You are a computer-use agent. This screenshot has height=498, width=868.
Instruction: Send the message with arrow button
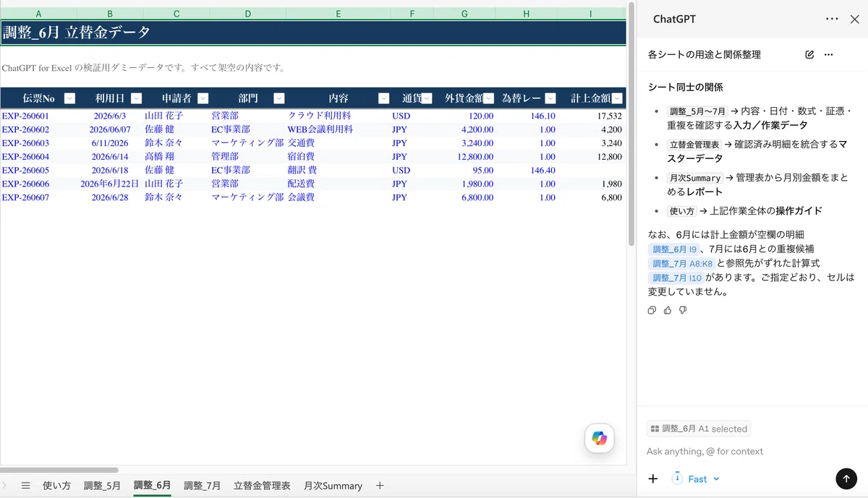point(846,478)
